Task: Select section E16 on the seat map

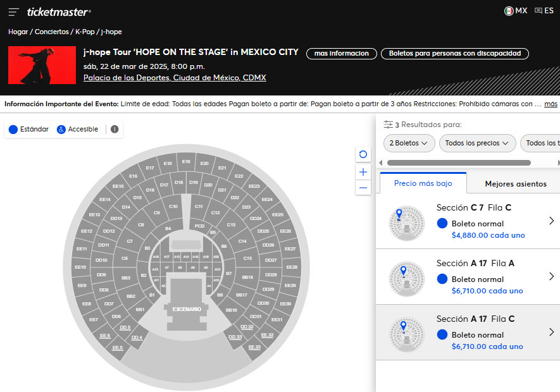Action: (134, 176)
